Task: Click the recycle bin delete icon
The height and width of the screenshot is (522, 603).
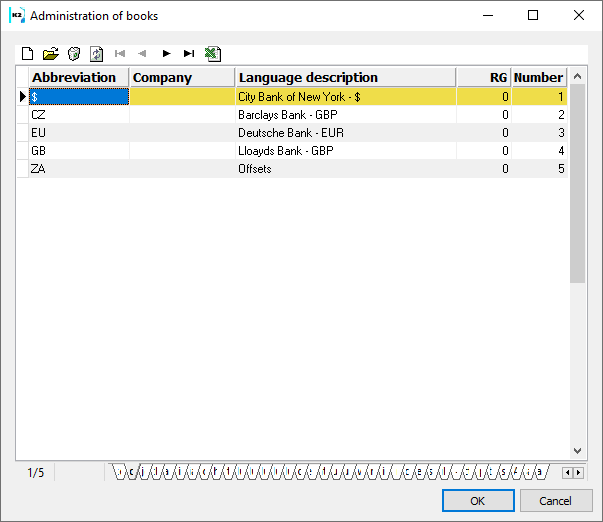Action: point(74,54)
